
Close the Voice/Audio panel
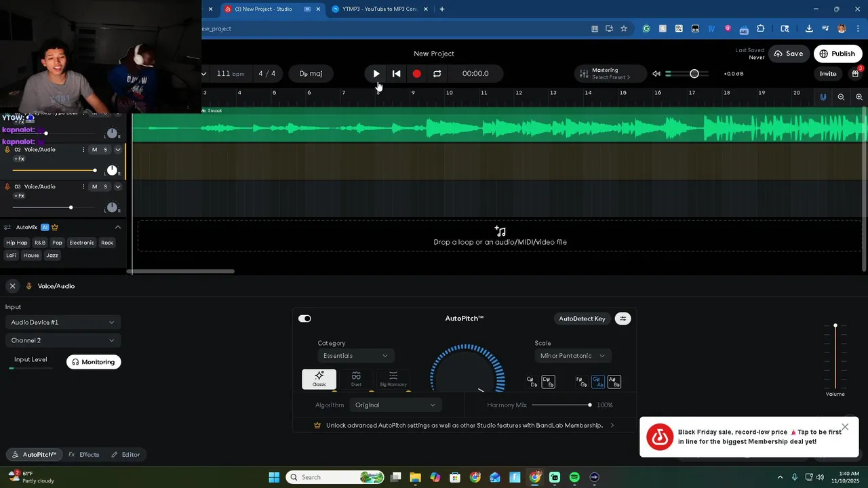[x=12, y=286]
